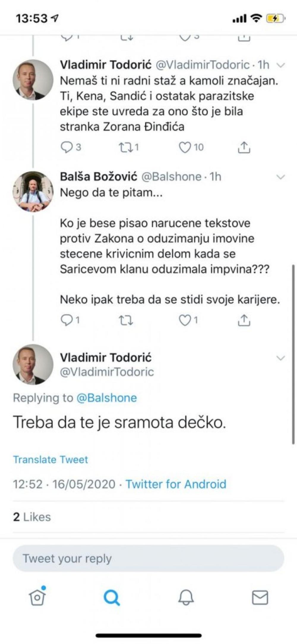Open the Messages envelope tab

point(260,597)
